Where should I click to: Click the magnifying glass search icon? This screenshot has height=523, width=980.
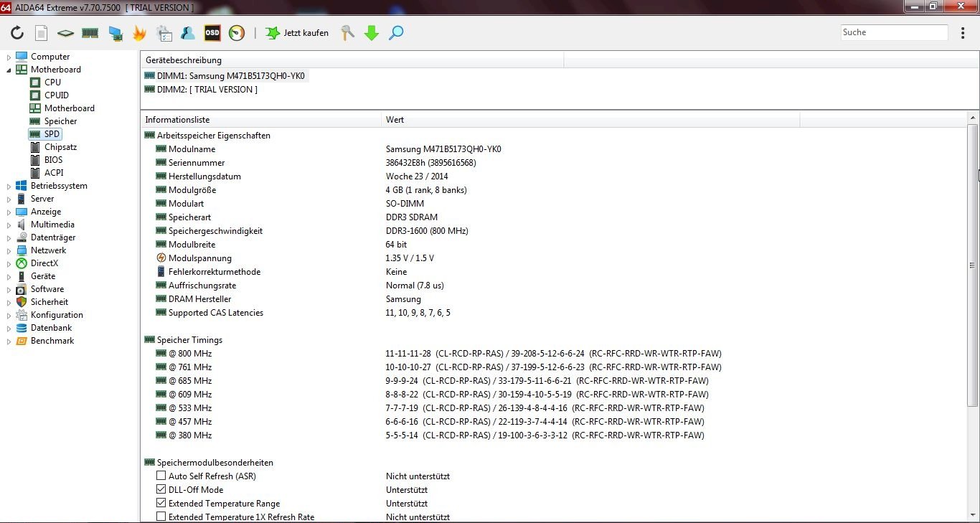click(x=396, y=33)
